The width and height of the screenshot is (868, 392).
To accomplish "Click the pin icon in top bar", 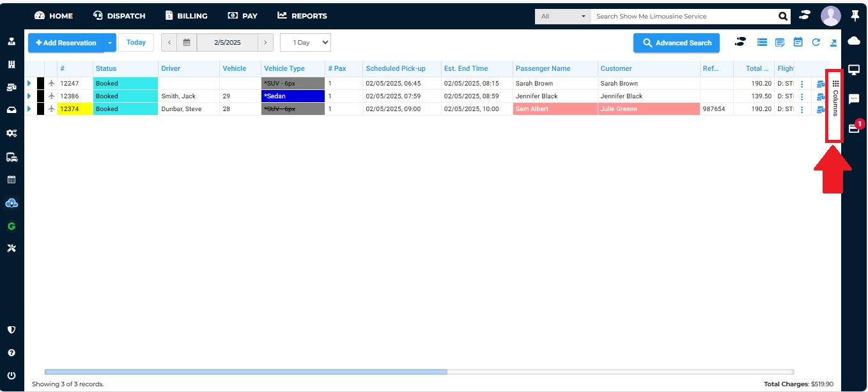I will click(855, 16).
